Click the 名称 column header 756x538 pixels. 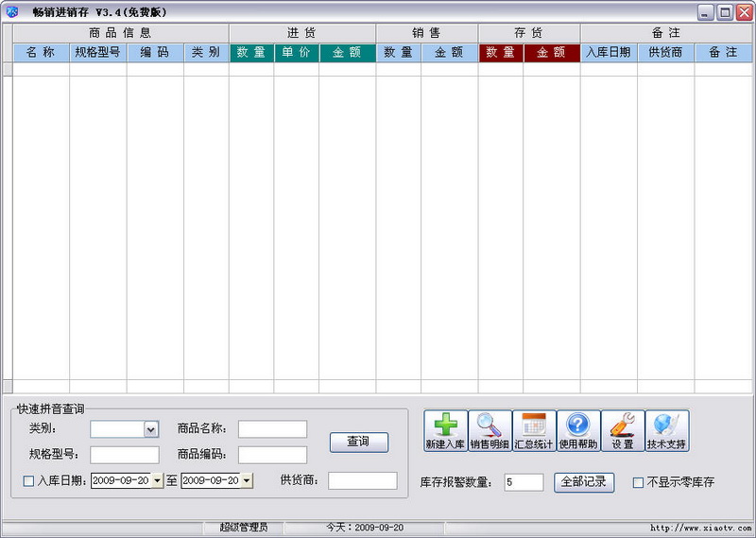click(41, 53)
